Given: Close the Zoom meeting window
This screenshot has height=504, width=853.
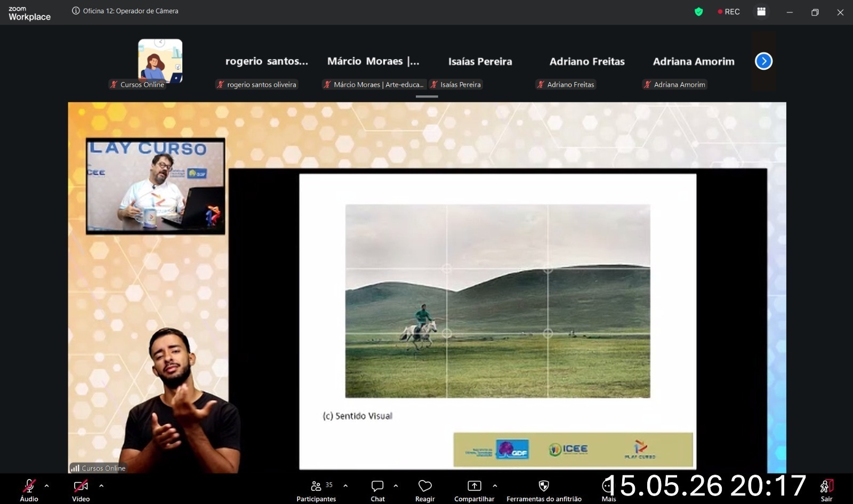Looking at the screenshot, I should tap(840, 12).
